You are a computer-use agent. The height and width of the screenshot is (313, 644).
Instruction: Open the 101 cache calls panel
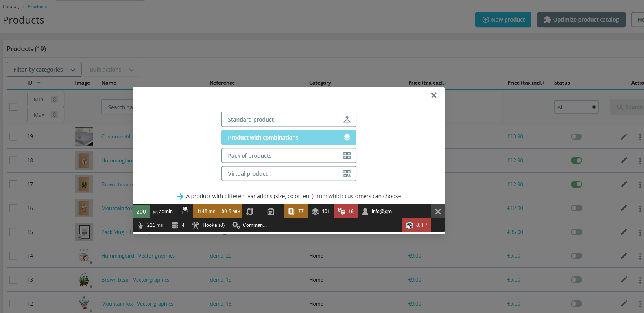pos(321,212)
